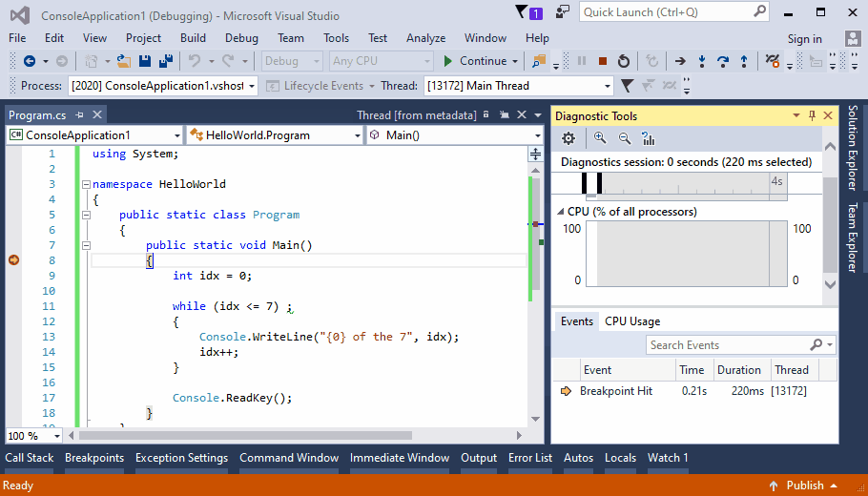Viewport: 868px width, 496px height.
Task: Close the Diagnostic Tools panel
Action: [828, 115]
